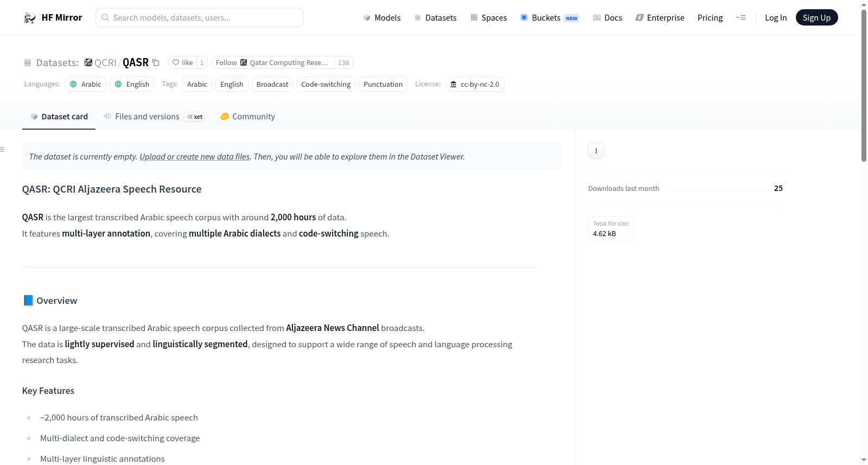The width and height of the screenshot is (868, 465).
Task: Click the Downloads last month value 25
Action: coord(778,188)
